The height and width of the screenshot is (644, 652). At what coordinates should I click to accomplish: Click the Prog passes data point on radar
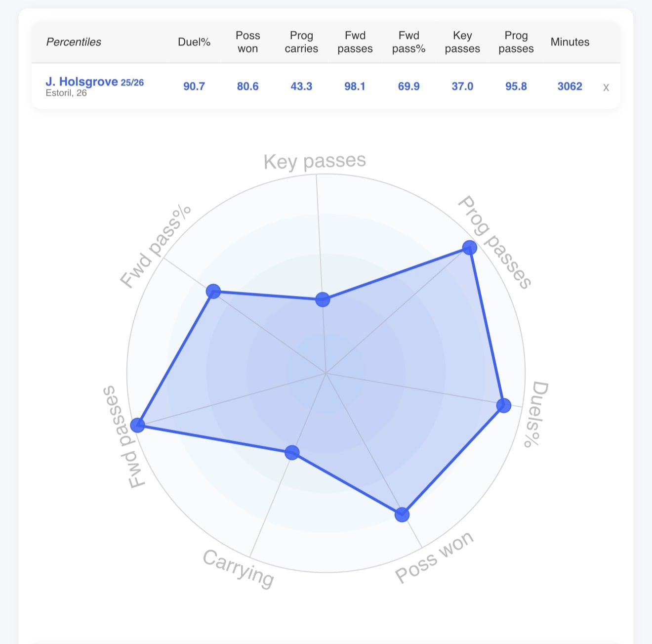pyautogui.click(x=469, y=247)
